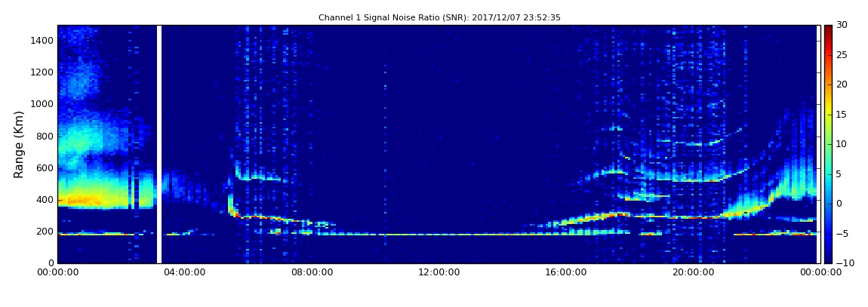Viewport: 868px width, 307px height.
Task: Click the 1000 y-axis tick label
Action: (42, 104)
